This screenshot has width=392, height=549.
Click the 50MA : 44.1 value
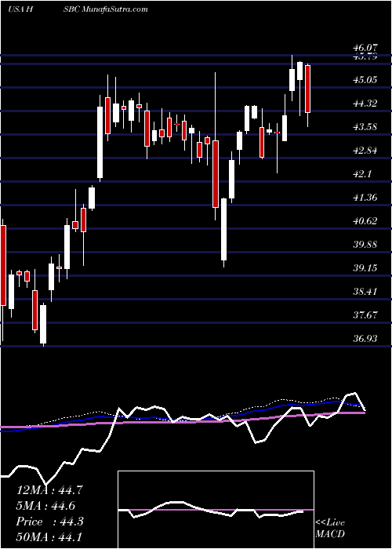tap(49, 537)
